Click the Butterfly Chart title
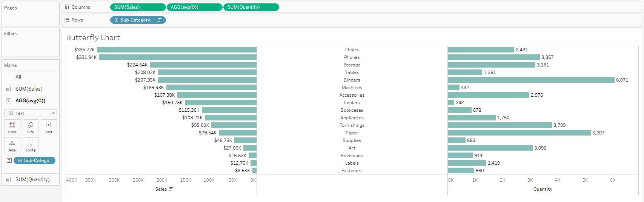 (93, 37)
